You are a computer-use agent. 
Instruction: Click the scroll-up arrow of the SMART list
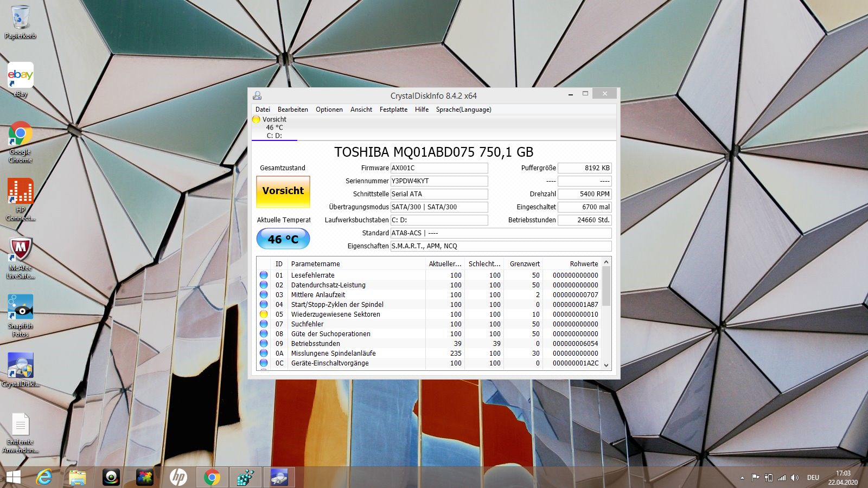(607, 262)
